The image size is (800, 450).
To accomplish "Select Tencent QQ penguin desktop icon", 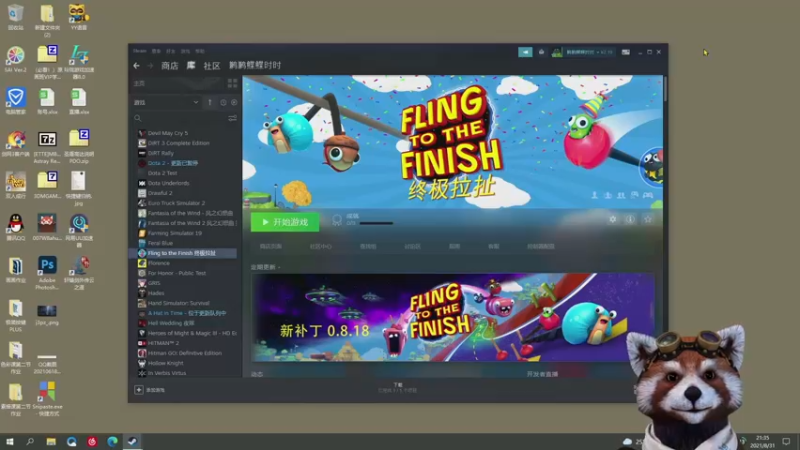I will [x=16, y=227].
